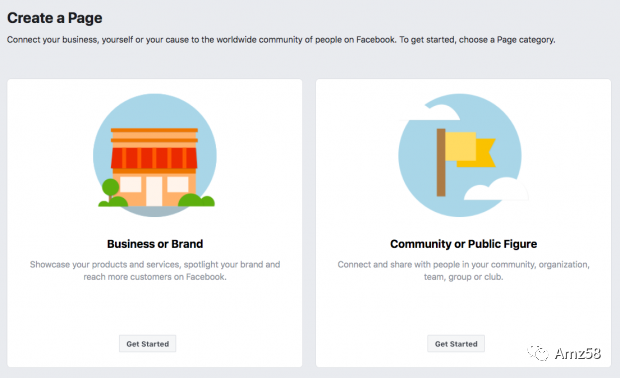This screenshot has height=378, width=620.
Task: Click the white door of the storefront
Action: (x=154, y=191)
